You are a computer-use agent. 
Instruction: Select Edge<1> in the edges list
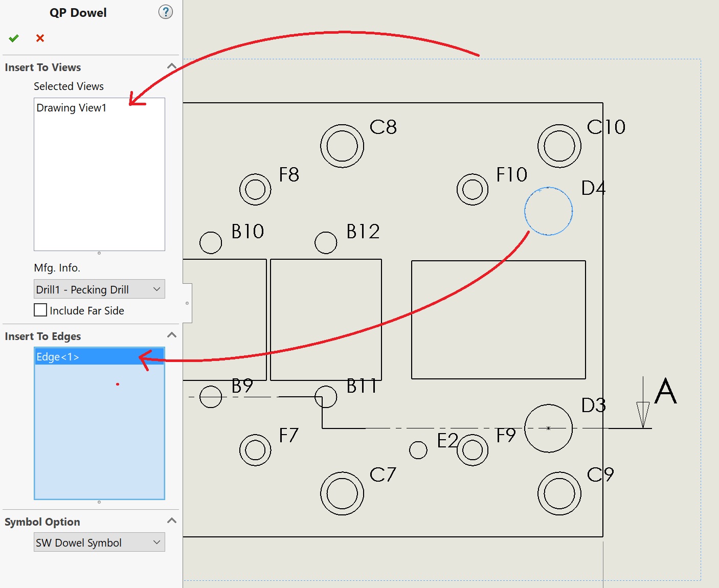[x=58, y=357]
